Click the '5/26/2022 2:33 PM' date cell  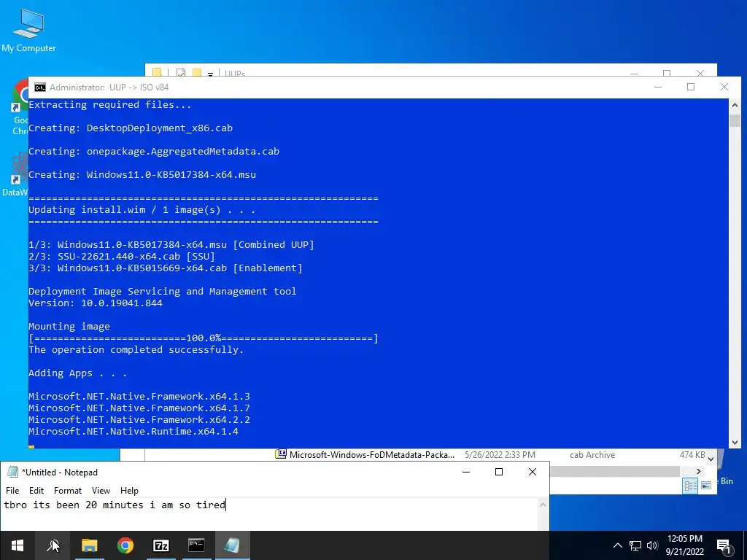pyautogui.click(x=500, y=455)
